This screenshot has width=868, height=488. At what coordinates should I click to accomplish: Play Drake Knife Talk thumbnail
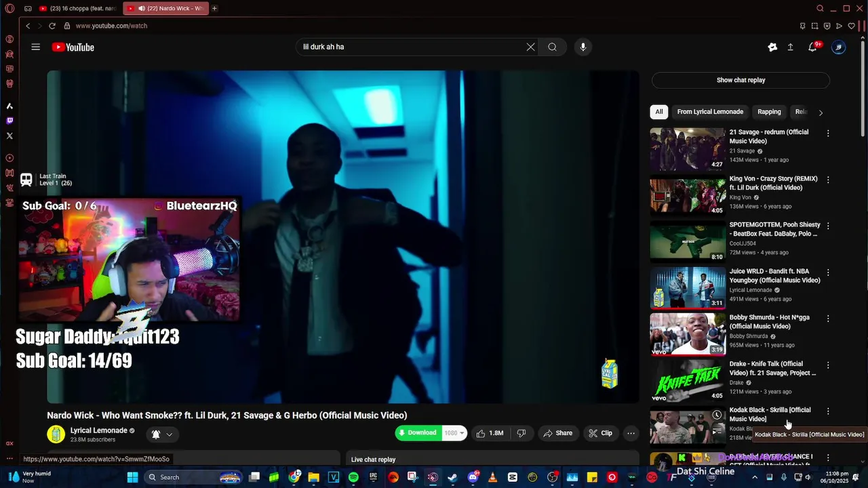[x=688, y=381]
